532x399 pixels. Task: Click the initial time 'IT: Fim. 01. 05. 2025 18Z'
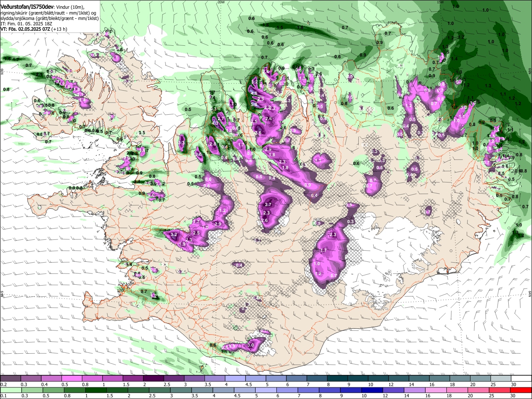click(26, 24)
